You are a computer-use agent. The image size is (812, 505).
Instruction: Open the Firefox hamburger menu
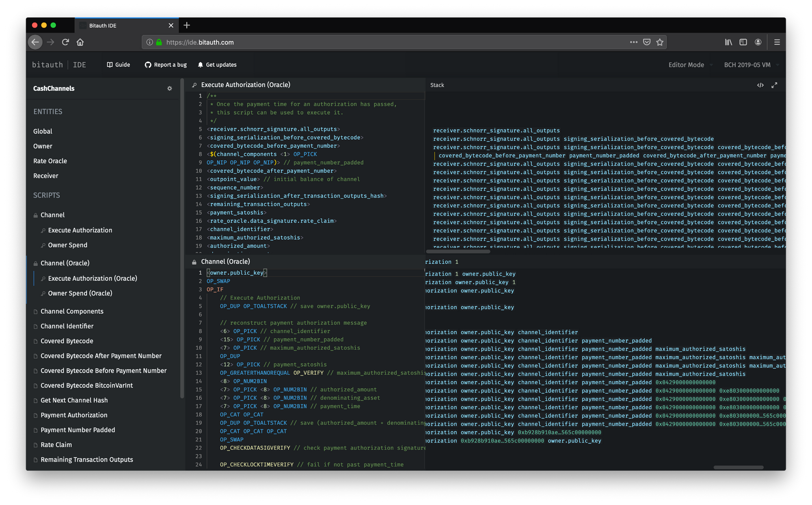pyautogui.click(x=777, y=42)
